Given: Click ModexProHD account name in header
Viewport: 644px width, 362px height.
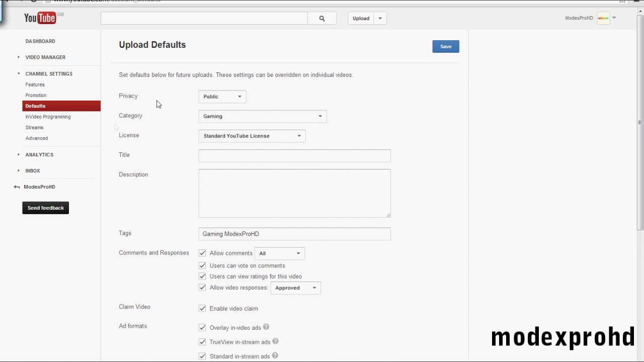Looking at the screenshot, I should point(579,18).
